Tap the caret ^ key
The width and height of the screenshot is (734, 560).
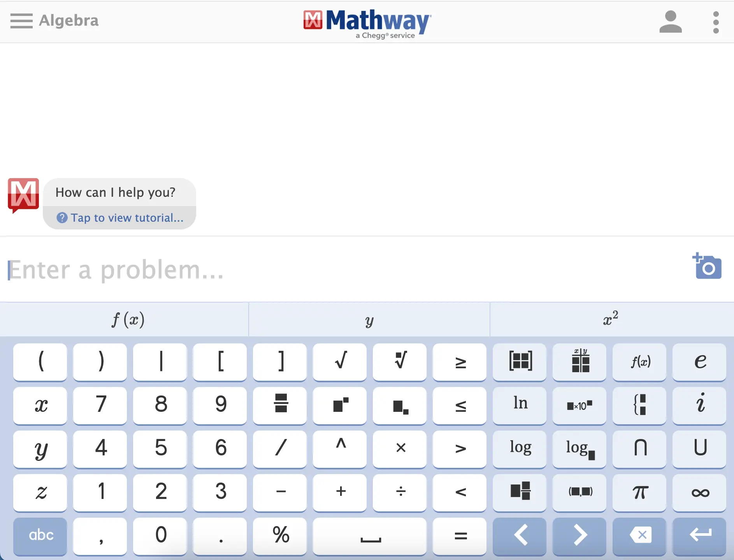(x=340, y=449)
